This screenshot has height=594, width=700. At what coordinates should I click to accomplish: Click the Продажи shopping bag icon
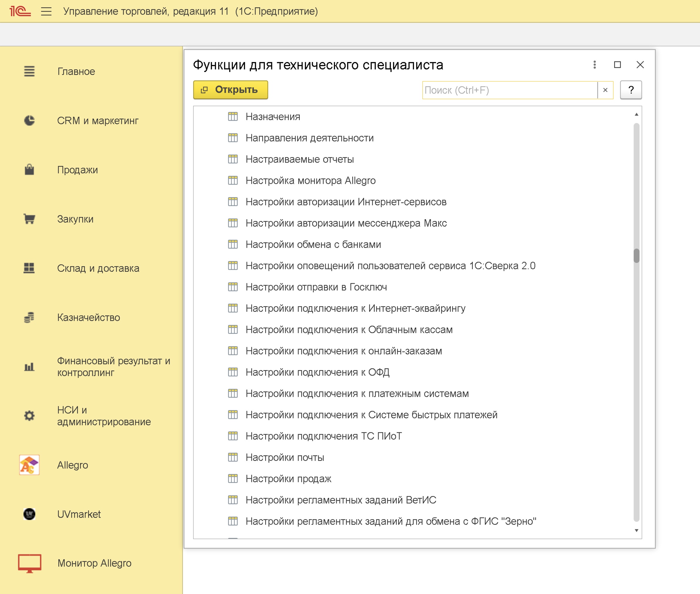coord(29,170)
